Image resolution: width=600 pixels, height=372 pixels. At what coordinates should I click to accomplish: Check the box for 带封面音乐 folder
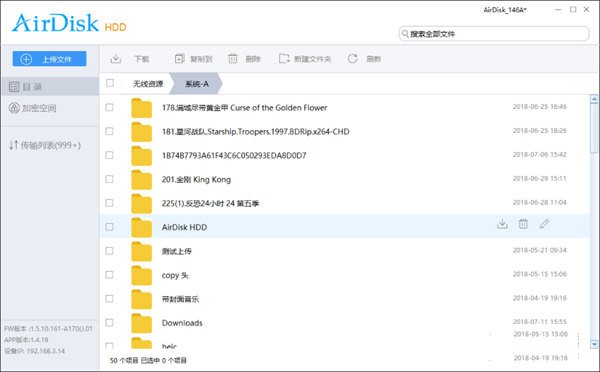point(109,299)
